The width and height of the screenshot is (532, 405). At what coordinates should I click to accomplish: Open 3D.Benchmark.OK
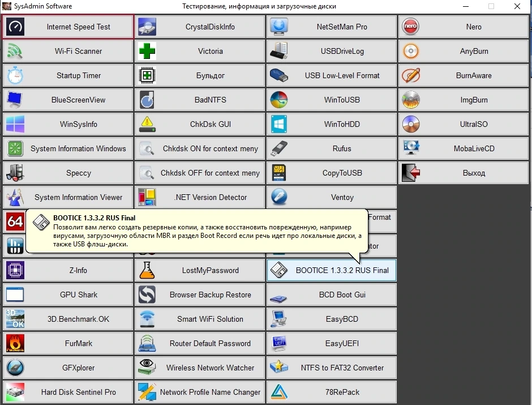(x=68, y=319)
